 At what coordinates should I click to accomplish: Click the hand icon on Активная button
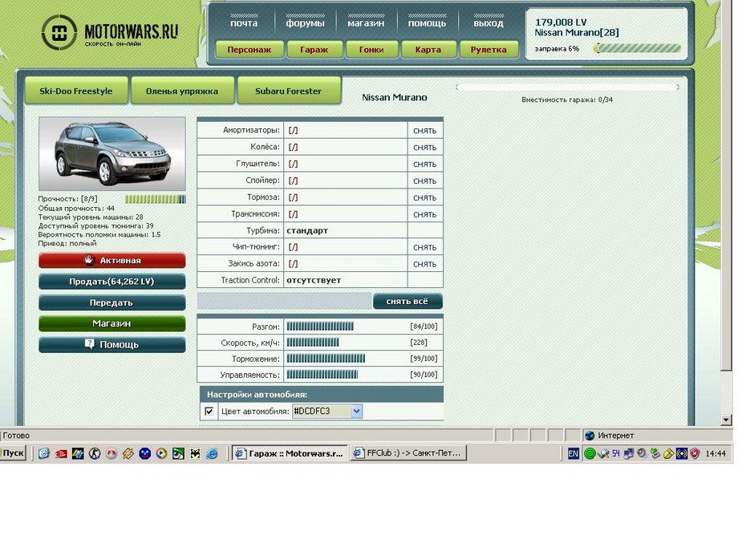[89, 260]
